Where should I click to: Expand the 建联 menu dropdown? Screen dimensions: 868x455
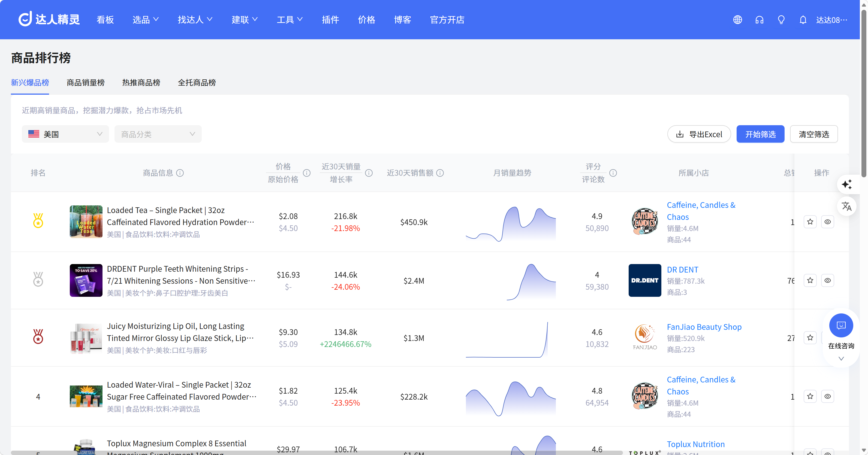(x=245, y=20)
